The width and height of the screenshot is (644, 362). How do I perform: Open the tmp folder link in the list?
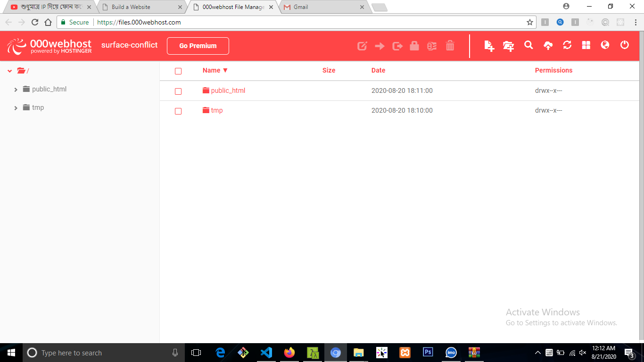[x=217, y=110]
